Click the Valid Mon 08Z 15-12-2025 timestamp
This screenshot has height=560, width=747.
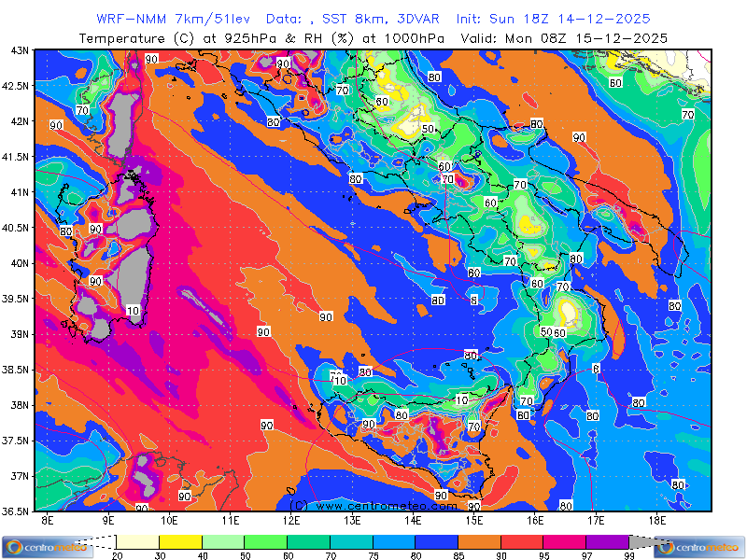[x=588, y=38]
